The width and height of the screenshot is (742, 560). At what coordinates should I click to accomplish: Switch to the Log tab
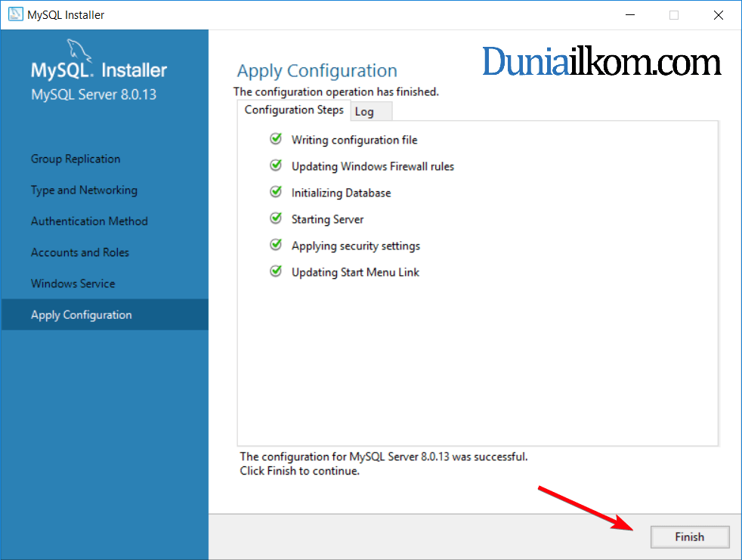(371, 112)
